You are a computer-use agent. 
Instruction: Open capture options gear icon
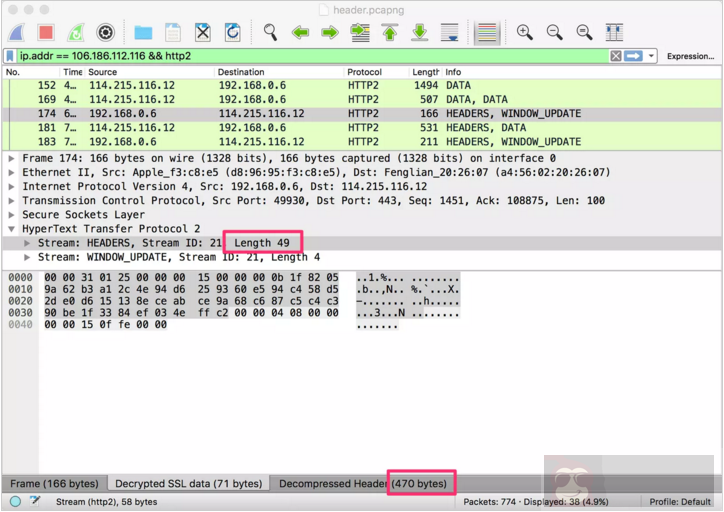pyautogui.click(x=105, y=33)
